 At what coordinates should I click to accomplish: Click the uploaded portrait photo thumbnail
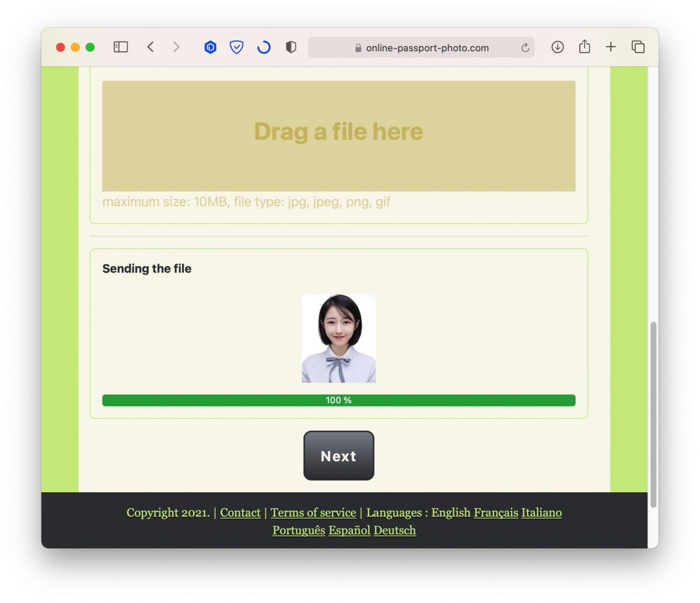point(339,338)
